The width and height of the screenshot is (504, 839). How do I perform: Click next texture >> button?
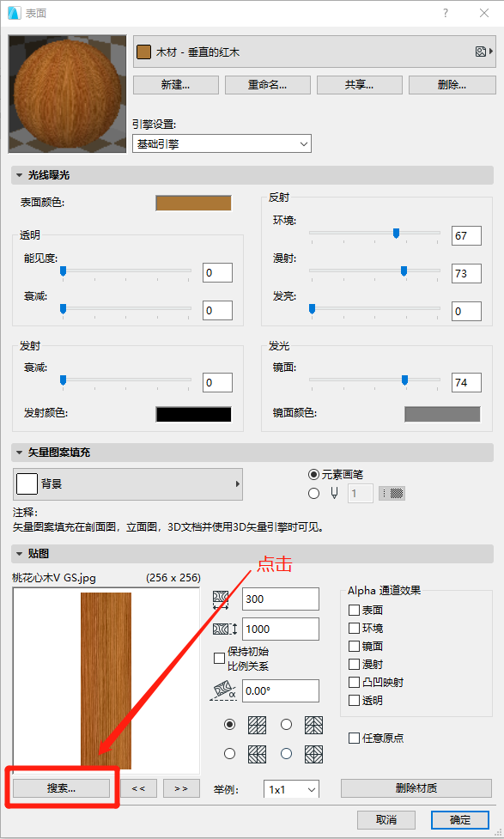(x=181, y=788)
